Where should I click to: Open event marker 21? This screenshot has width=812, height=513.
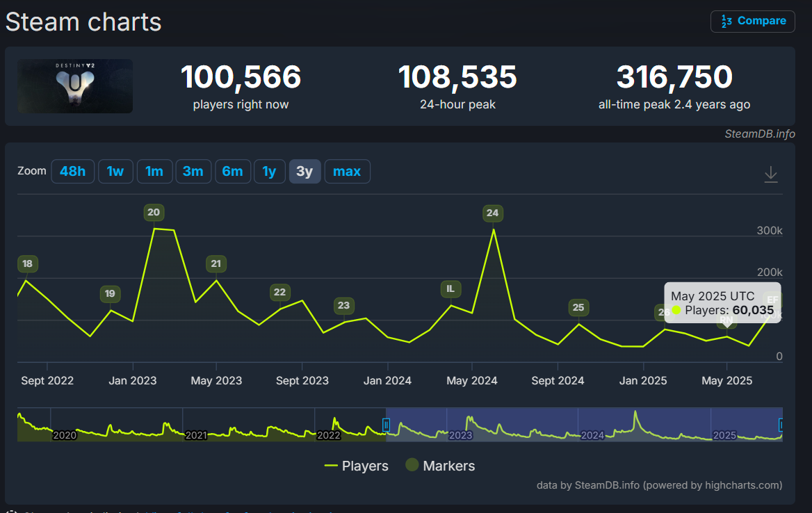(216, 264)
